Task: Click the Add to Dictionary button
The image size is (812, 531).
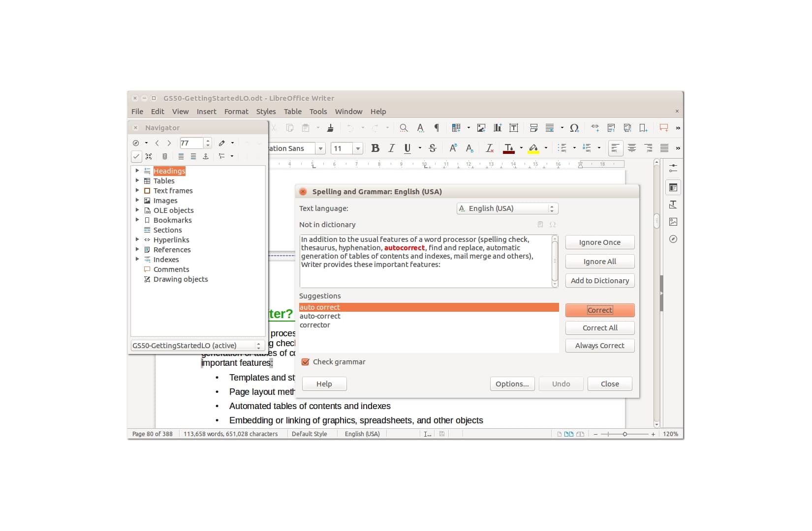Action: (x=600, y=281)
